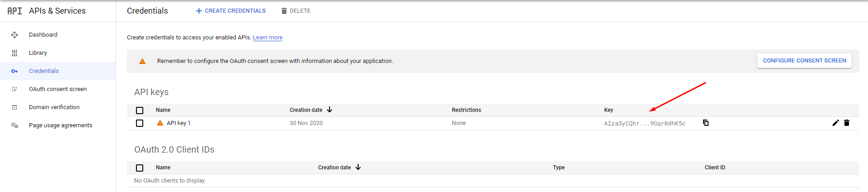The image size is (868, 192).
Task: Click the Domain verification sidebar icon
Action: pyautogui.click(x=15, y=107)
